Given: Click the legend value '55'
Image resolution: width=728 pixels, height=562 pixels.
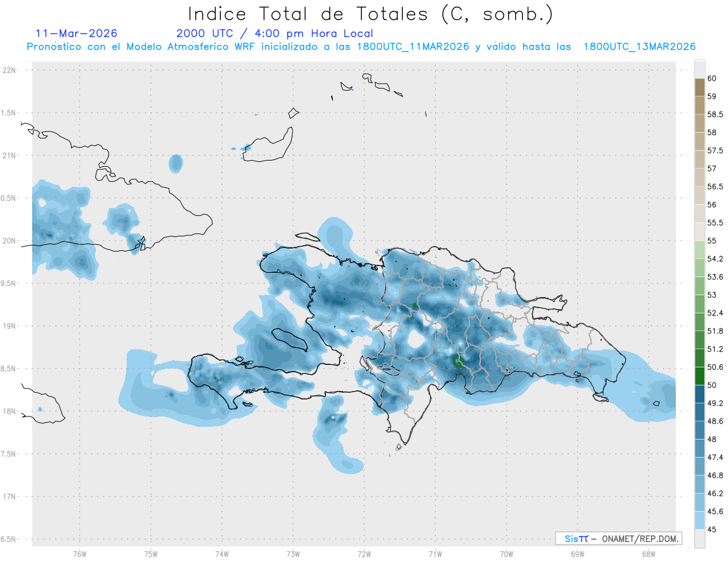Looking at the screenshot, I should pyautogui.click(x=712, y=241).
